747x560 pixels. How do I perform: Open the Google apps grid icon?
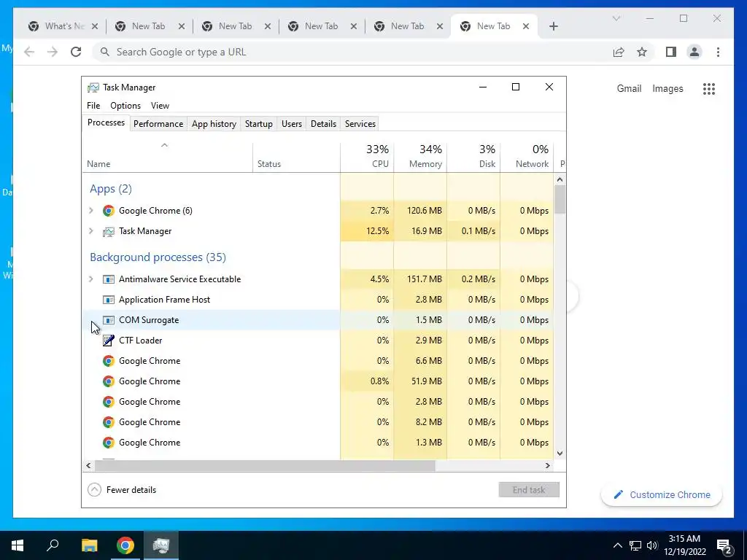pyautogui.click(x=709, y=88)
